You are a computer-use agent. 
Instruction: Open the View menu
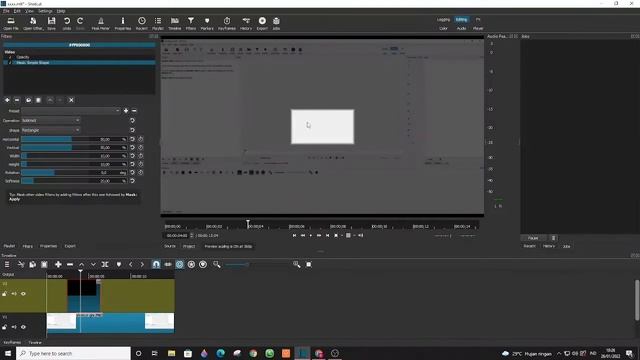tap(29, 11)
